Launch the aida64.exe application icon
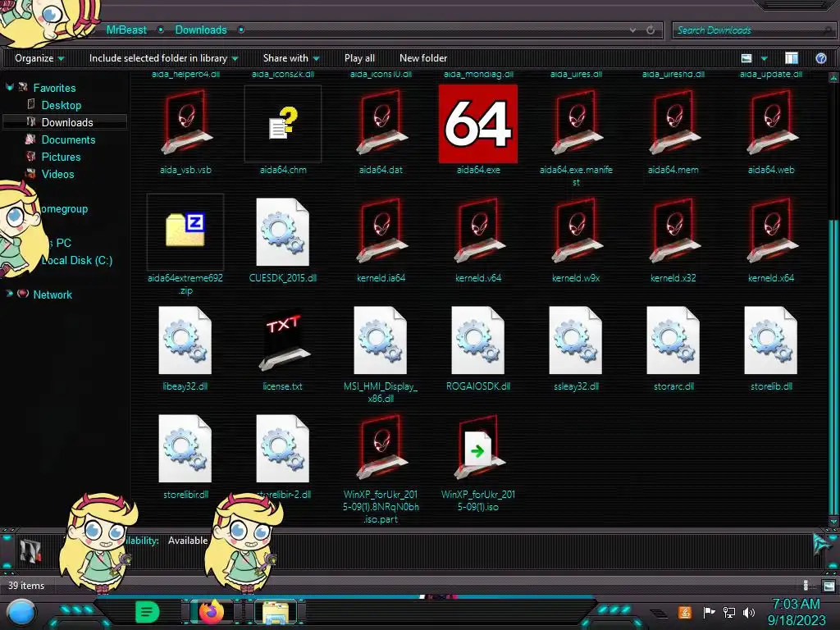The height and width of the screenshot is (630, 840). click(478, 124)
